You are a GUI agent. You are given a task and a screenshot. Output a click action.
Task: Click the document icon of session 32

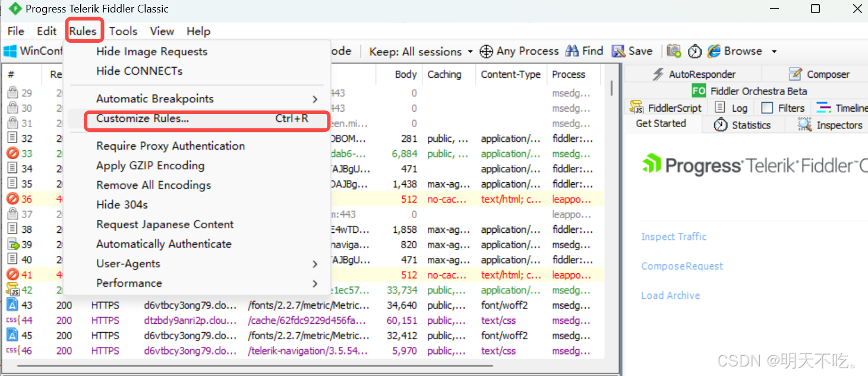[12, 138]
